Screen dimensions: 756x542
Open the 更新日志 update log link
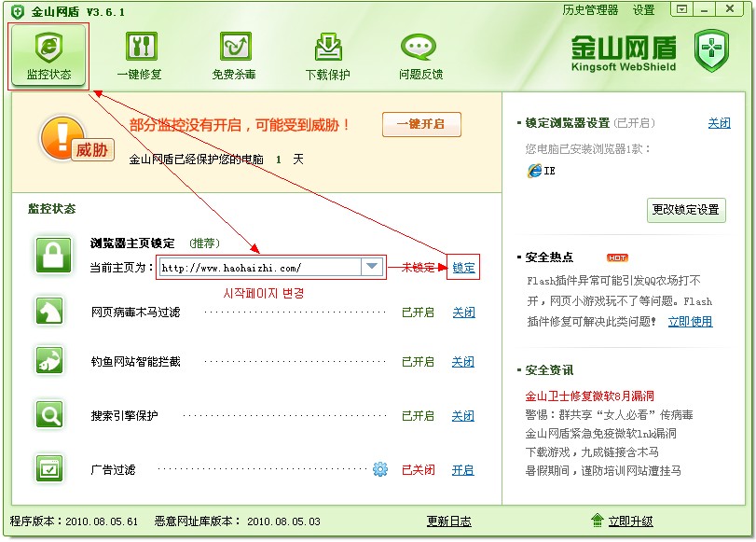pos(449,521)
